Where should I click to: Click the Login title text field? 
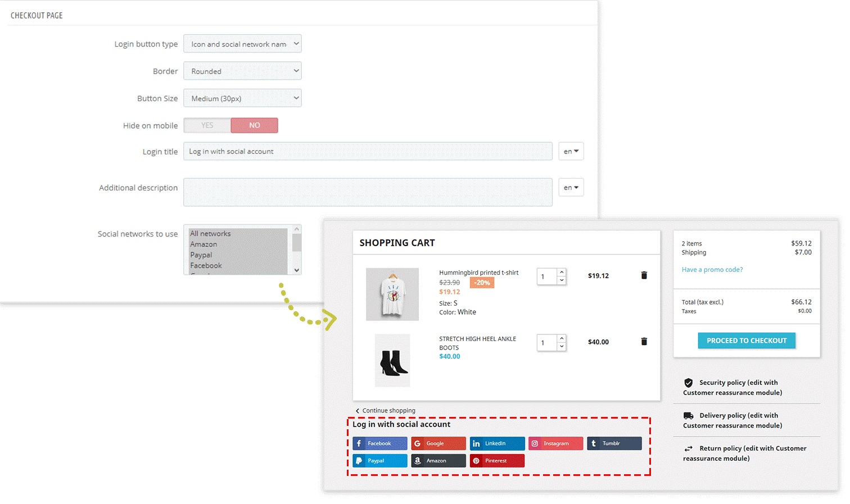(368, 152)
